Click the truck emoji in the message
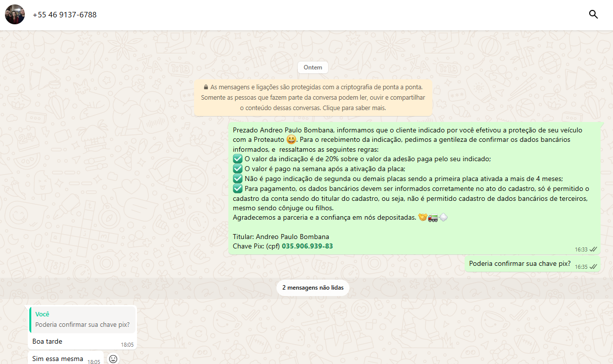613x364 pixels. (x=433, y=217)
